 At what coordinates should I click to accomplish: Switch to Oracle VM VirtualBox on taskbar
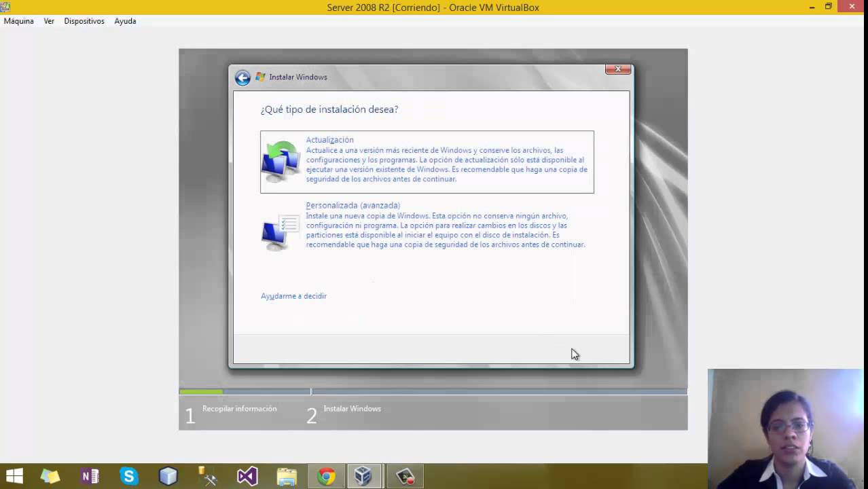tap(365, 476)
